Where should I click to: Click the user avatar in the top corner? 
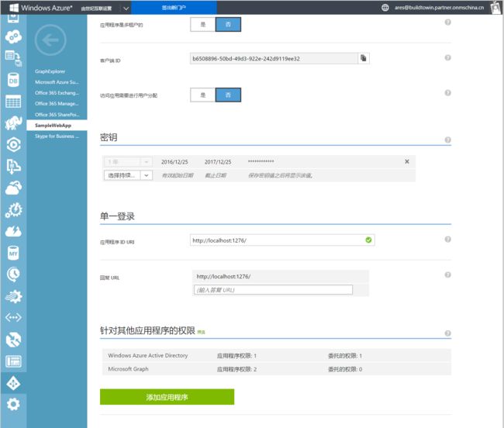495,8
